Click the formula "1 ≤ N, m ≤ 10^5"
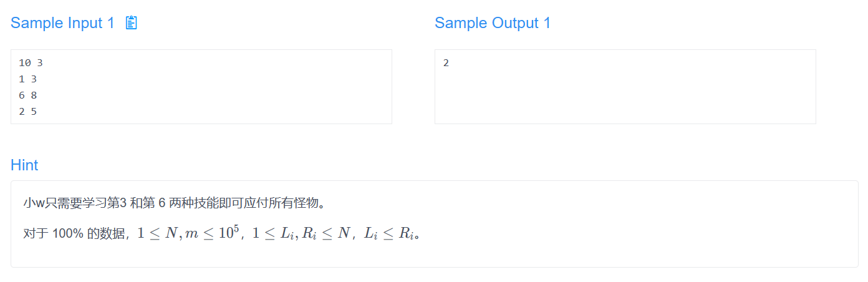The width and height of the screenshot is (868, 282). pos(188,233)
